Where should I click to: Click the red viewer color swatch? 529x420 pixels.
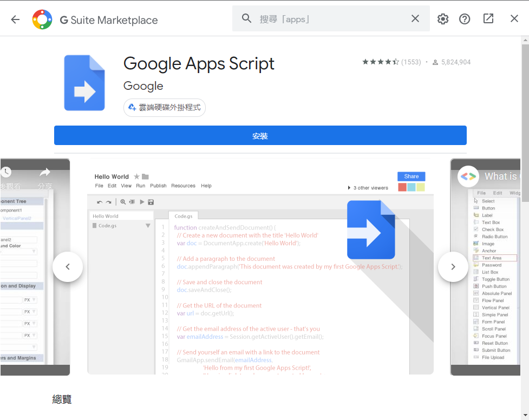[x=402, y=187]
